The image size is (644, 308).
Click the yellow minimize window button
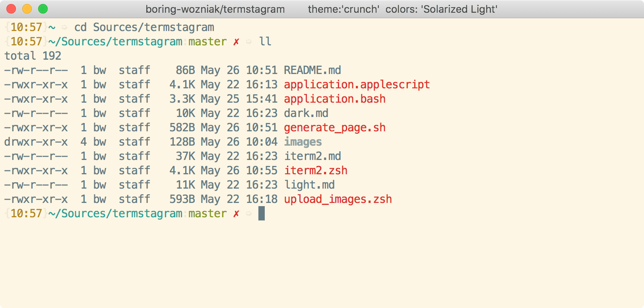[27, 9]
